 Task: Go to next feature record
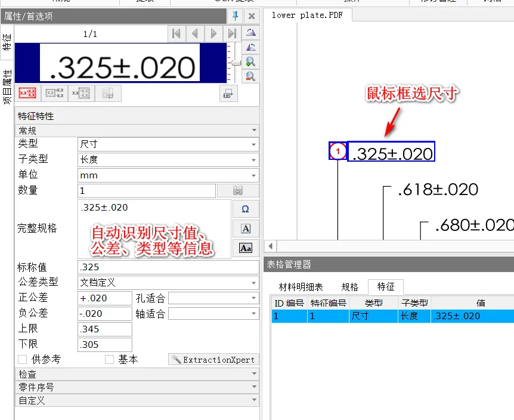(213, 33)
